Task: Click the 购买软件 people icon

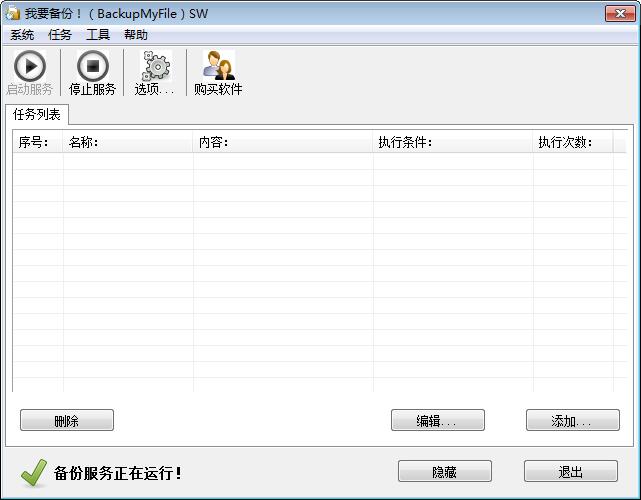Action: pyautogui.click(x=219, y=65)
